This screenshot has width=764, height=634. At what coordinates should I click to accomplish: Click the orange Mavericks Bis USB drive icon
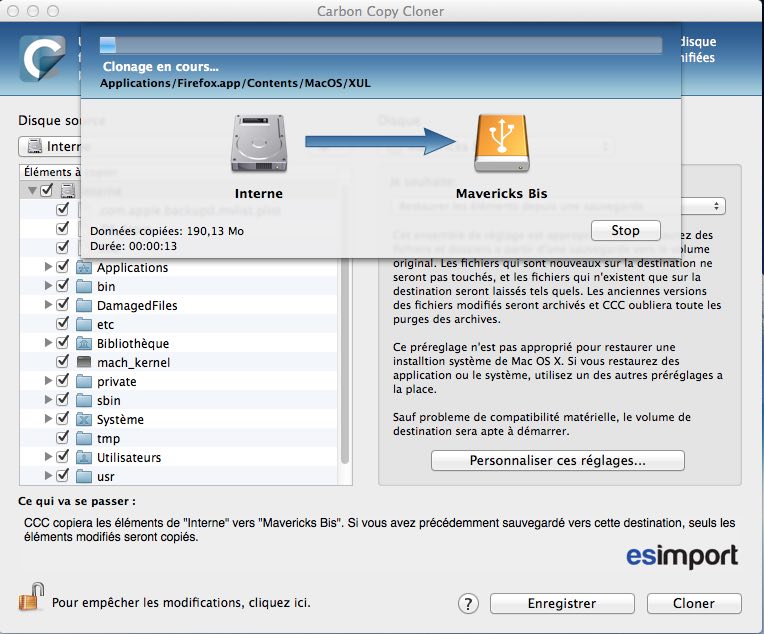click(502, 143)
